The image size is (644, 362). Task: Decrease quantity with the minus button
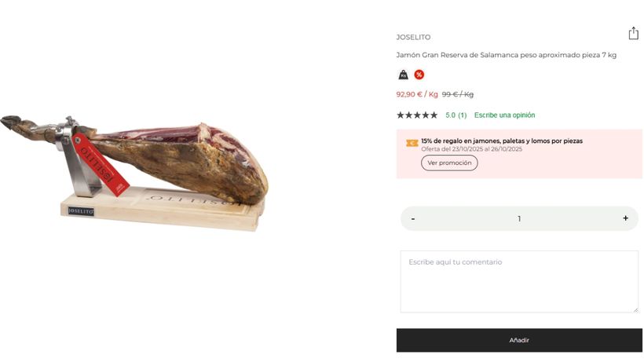pos(413,218)
